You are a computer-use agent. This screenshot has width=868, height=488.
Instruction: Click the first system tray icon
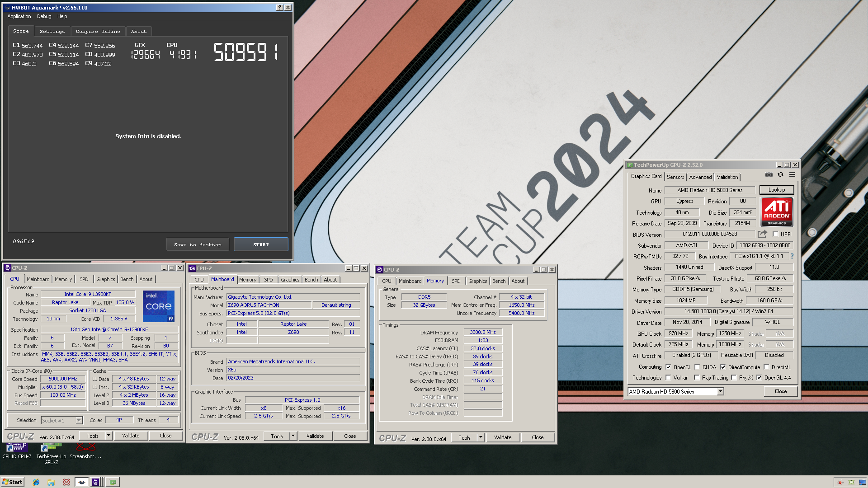click(840, 482)
